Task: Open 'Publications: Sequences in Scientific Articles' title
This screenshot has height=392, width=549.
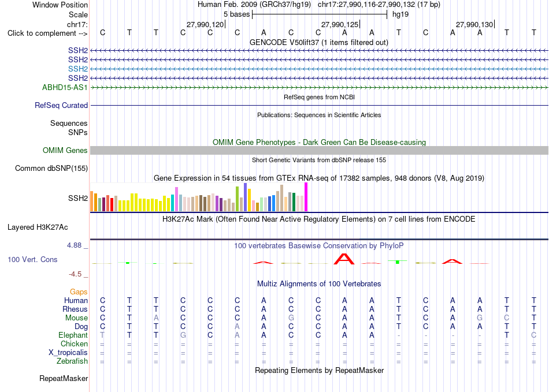Action: [x=319, y=115]
